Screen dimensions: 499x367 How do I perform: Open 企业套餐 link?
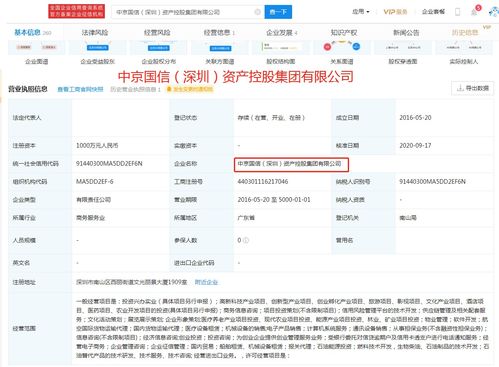[433, 12]
